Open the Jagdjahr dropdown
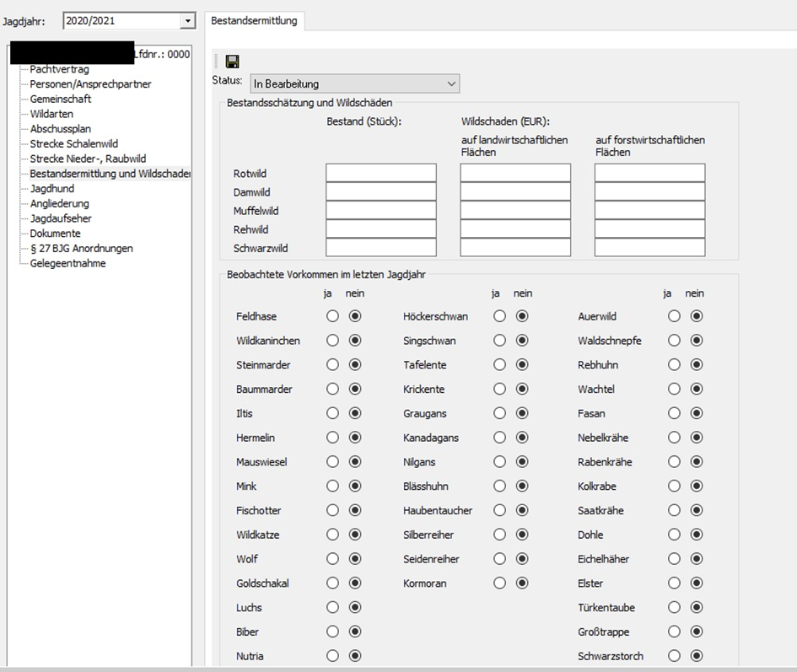This screenshot has height=672, width=797. click(187, 21)
